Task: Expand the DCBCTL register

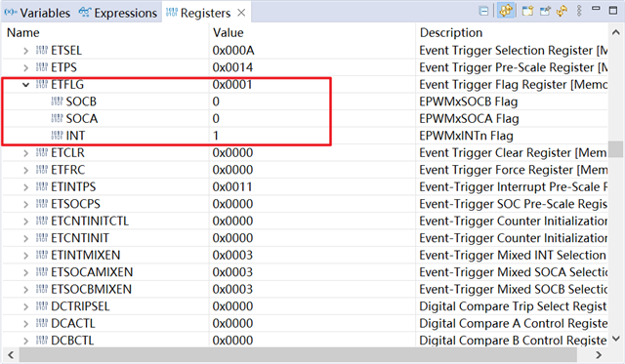Action: pyautogui.click(x=26, y=341)
